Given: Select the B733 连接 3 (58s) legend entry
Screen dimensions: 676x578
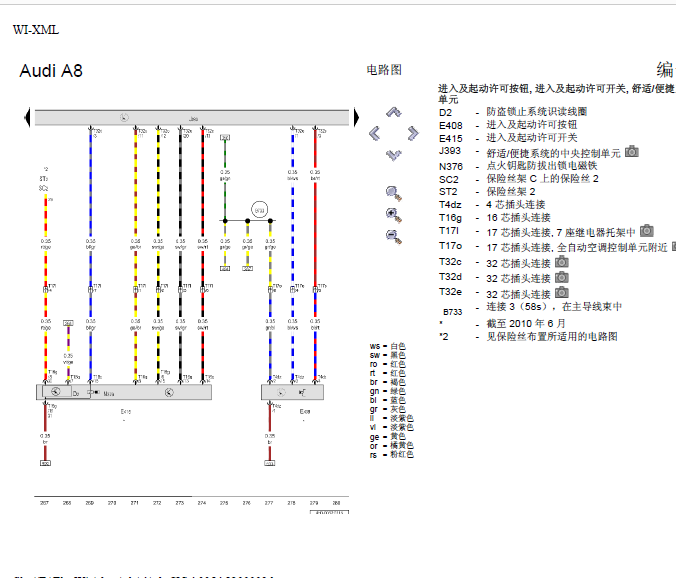Looking at the screenshot, I should click(532, 307).
